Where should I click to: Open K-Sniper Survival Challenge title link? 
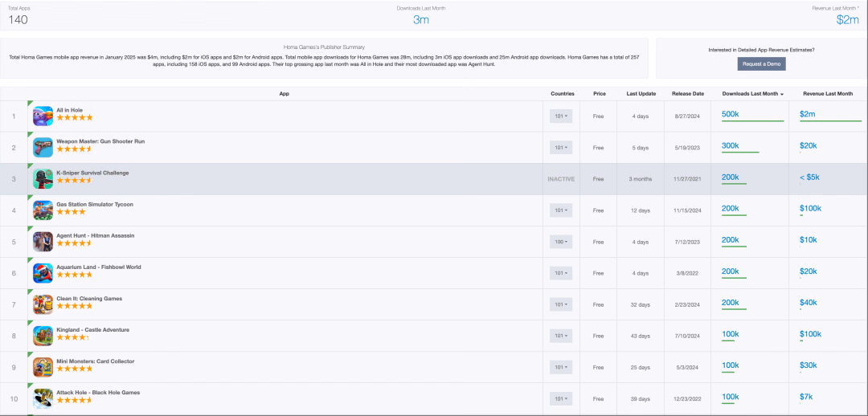pos(92,173)
